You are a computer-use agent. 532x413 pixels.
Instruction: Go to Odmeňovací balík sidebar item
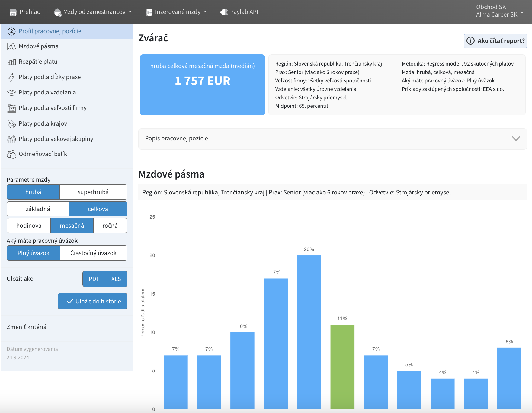click(67, 154)
